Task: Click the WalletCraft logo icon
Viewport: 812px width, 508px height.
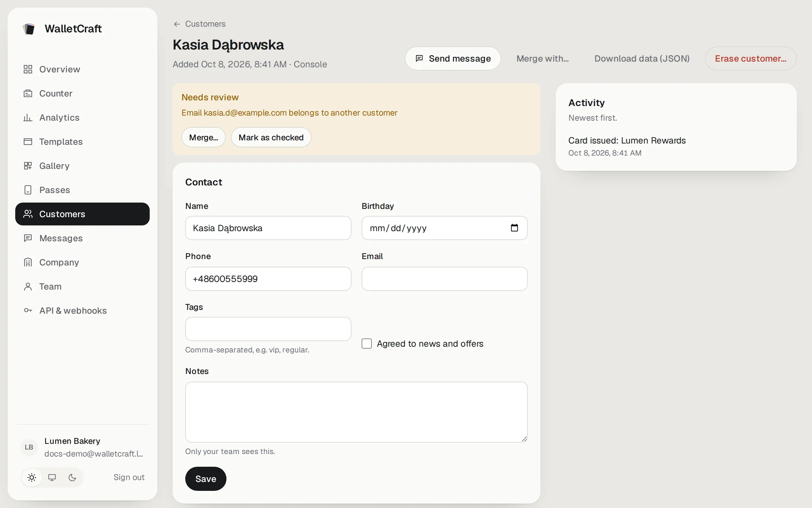Action: pyautogui.click(x=29, y=29)
